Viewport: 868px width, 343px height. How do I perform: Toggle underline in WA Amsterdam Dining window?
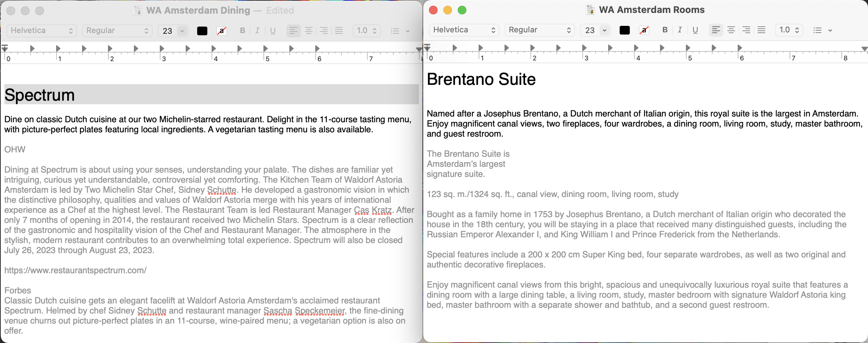pos(273,31)
